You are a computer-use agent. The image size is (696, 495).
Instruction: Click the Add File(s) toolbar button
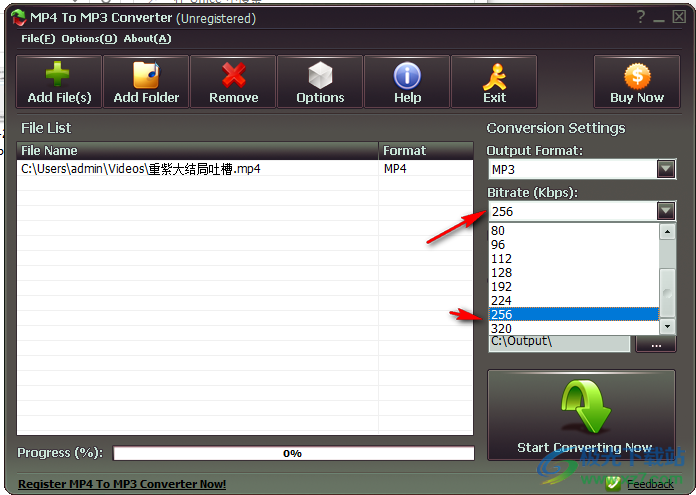coord(59,82)
